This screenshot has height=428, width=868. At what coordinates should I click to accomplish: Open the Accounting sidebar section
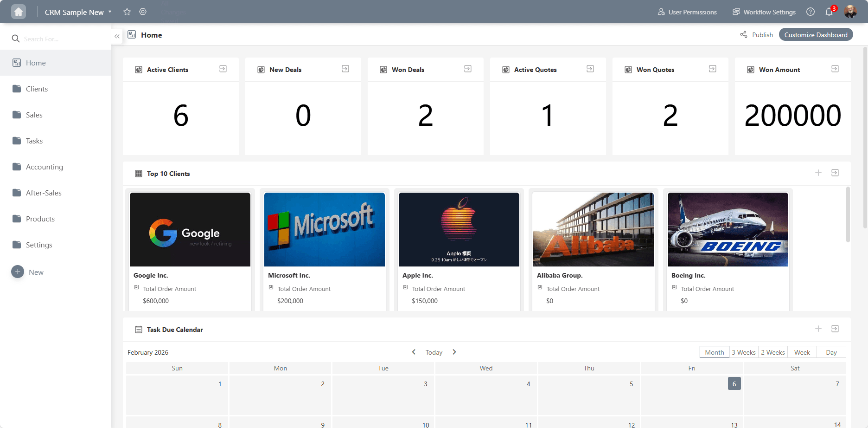pyautogui.click(x=45, y=167)
